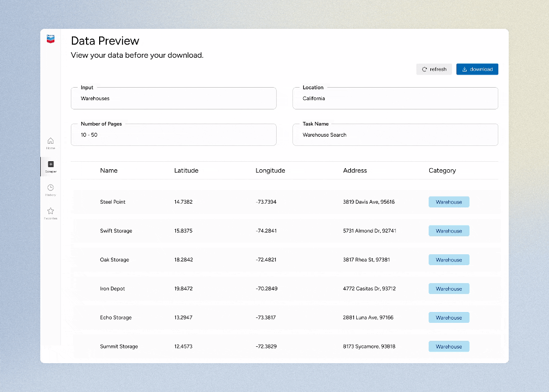Click latitude value 15.8375
Screen dimensions: 549x392
(x=184, y=231)
